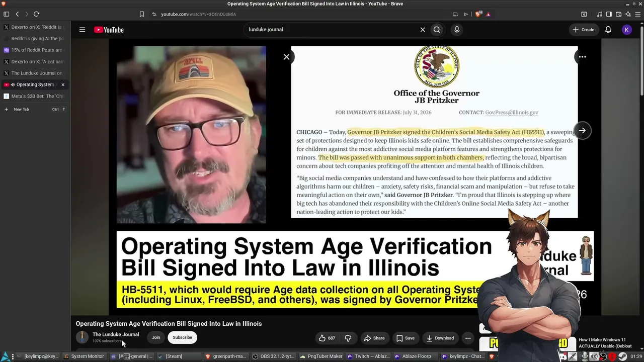Open the keylimpz - Chat taskbar window
The image size is (644, 362).
[x=463, y=356]
